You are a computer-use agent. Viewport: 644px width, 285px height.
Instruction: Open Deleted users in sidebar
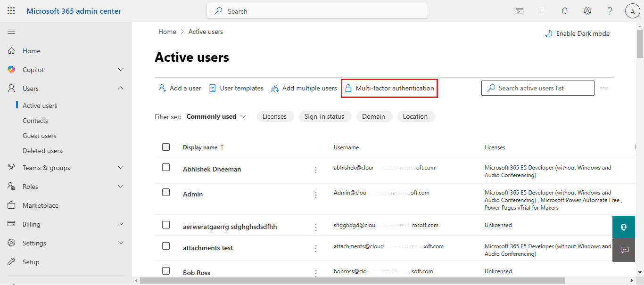[x=42, y=151]
